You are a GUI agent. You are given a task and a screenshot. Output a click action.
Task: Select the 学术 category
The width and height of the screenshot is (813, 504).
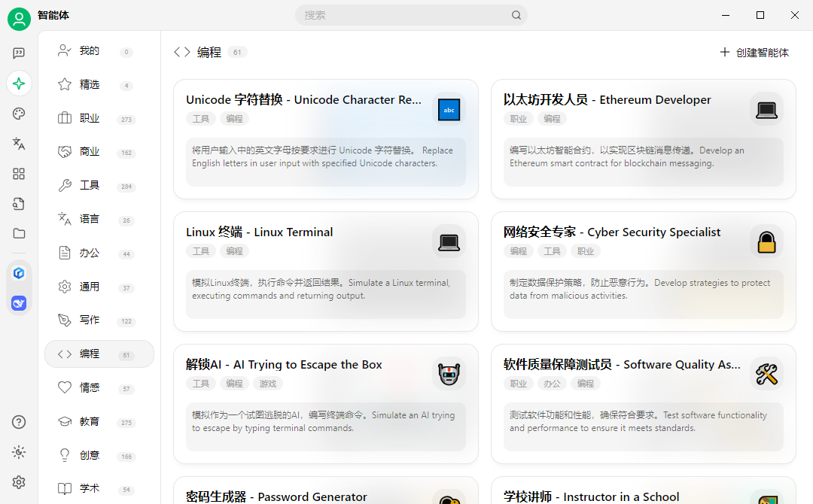(99, 488)
